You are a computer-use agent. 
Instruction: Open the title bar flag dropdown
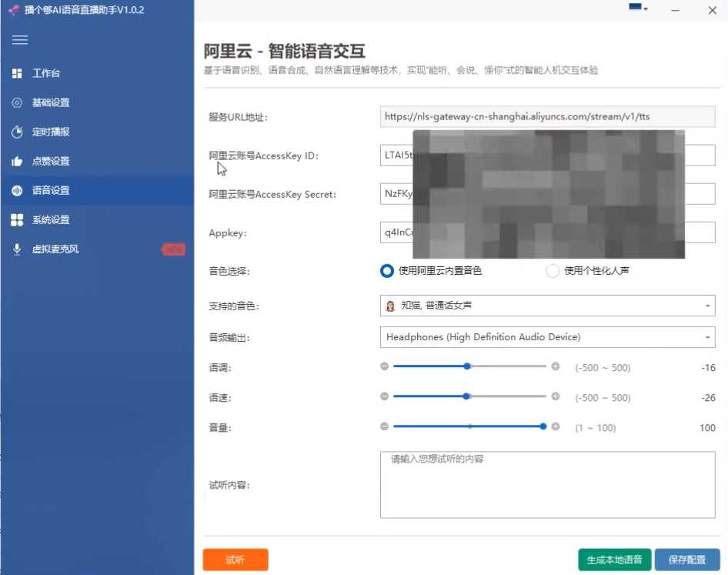pos(638,8)
